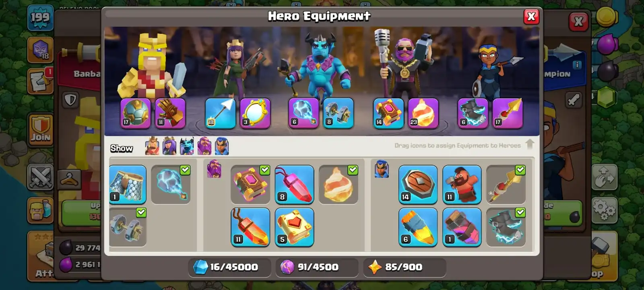
Task: Unequip the checked Eternal Tome
Action: coord(250,184)
